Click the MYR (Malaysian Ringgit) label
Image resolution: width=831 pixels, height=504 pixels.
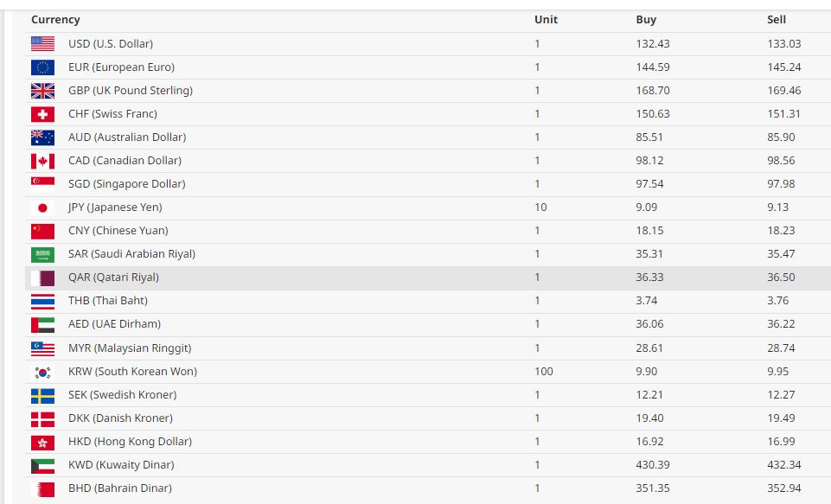130,348
